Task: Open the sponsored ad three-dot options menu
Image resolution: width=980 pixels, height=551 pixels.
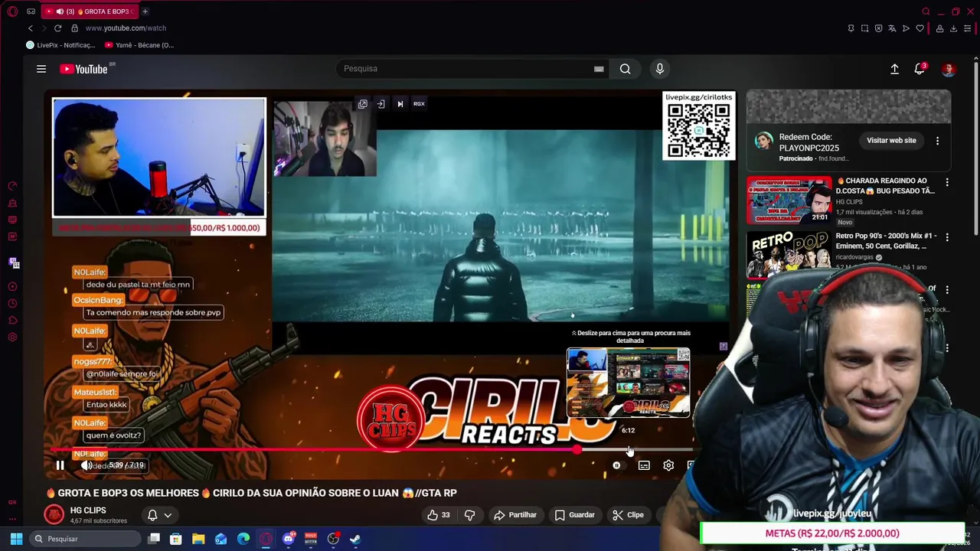Action: (937, 141)
